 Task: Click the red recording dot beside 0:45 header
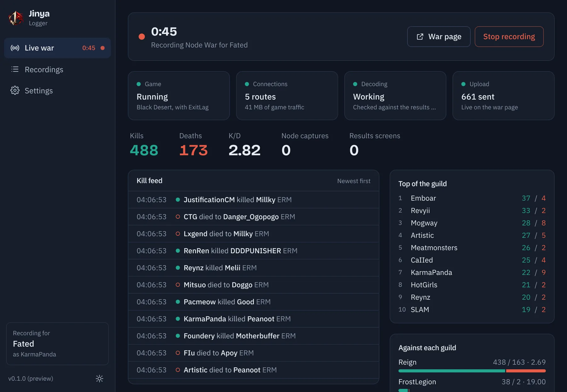pos(142,37)
